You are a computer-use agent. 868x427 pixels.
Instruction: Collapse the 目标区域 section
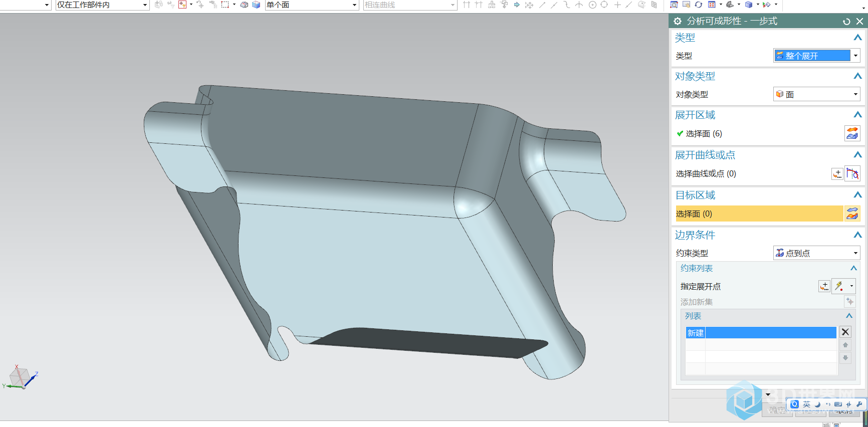coord(857,195)
